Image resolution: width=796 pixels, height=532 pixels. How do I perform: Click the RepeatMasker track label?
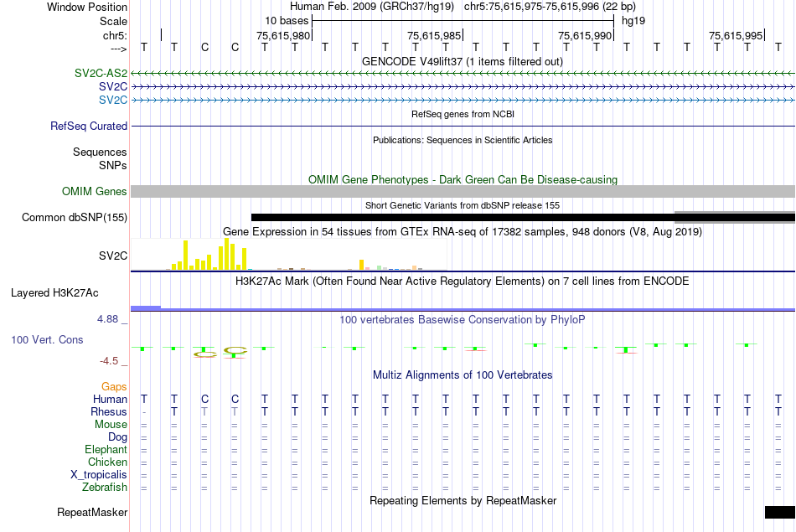click(92, 512)
